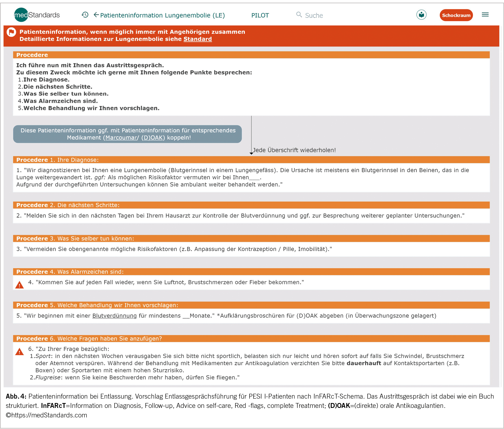504x429 pixels.
Task: Open the Blutverdünnung link
Action: (114, 316)
